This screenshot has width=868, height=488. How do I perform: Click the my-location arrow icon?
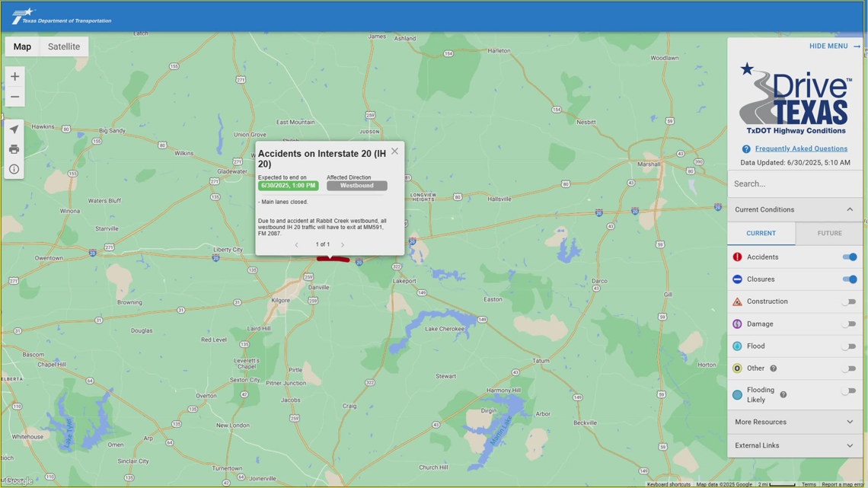click(14, 129)
